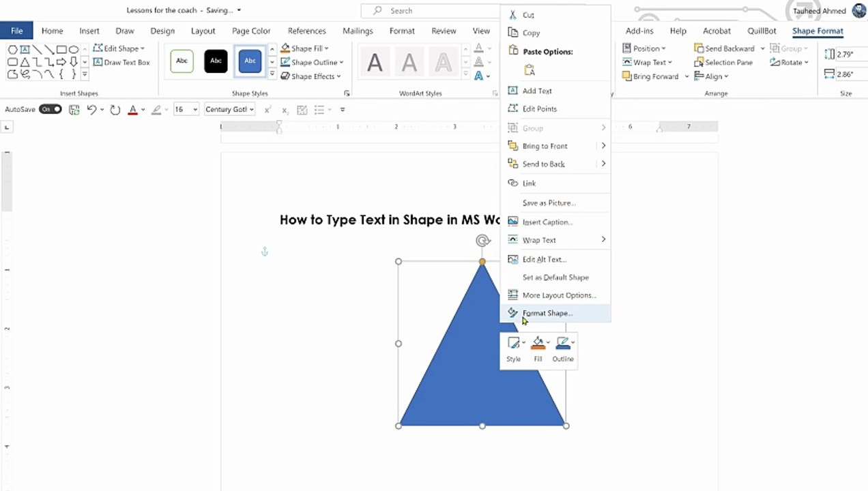Click the Undo icon

click(x=92, y=109)
